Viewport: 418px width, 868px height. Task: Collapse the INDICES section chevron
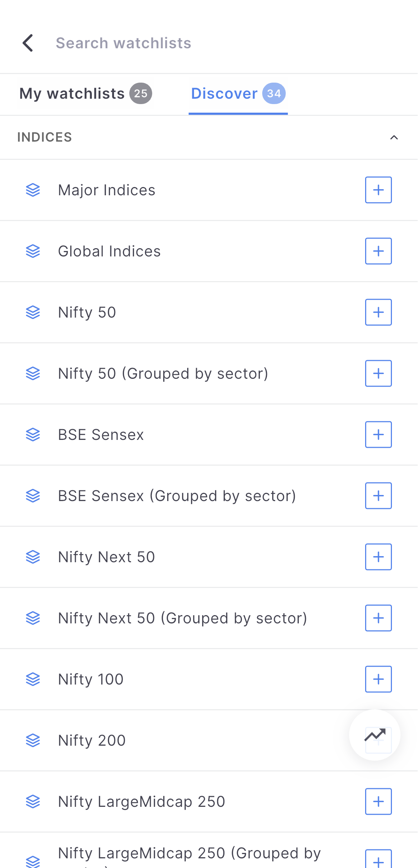click(394, 137)
